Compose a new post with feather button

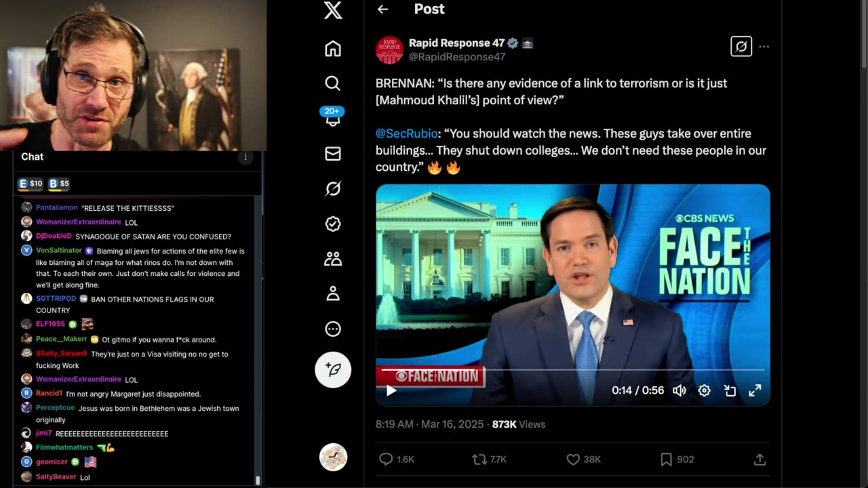click(333, 370)
